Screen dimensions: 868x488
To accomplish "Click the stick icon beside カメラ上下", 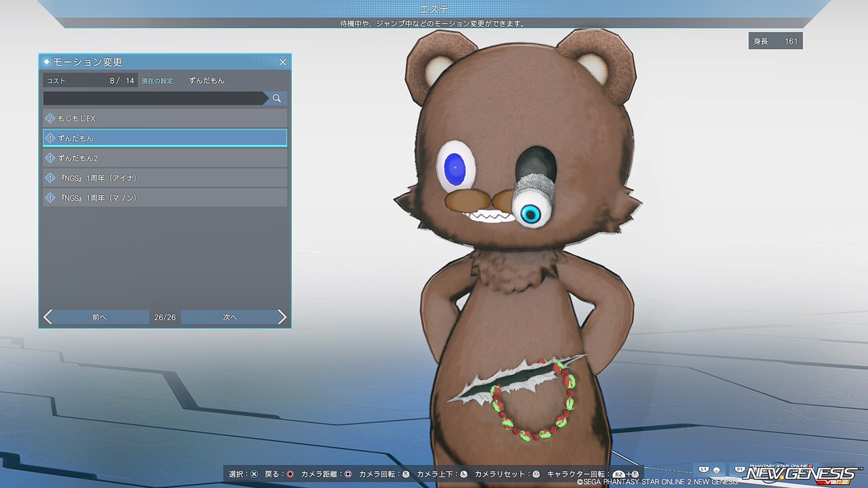I will click(464, 474).
